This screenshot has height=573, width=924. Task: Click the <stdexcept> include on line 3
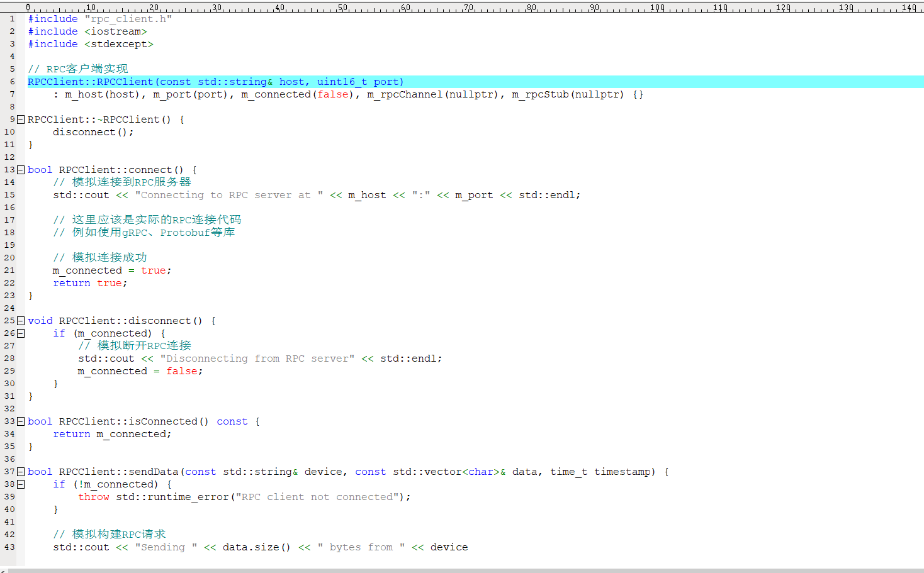pos(118,44)
